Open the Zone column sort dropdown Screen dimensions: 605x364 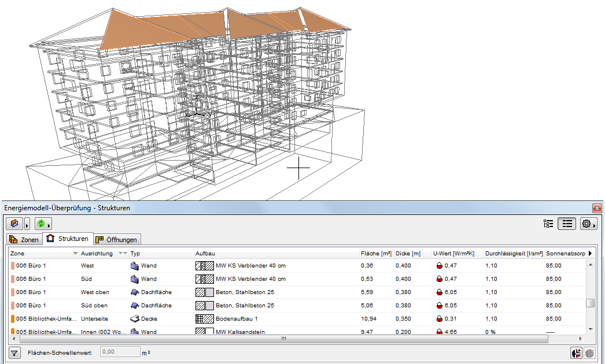[x=75, y=253]
